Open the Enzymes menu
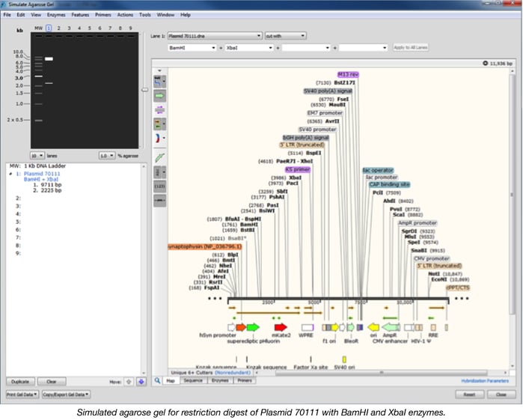The height and width of the screenshot is (420, 523). [56, 15]
